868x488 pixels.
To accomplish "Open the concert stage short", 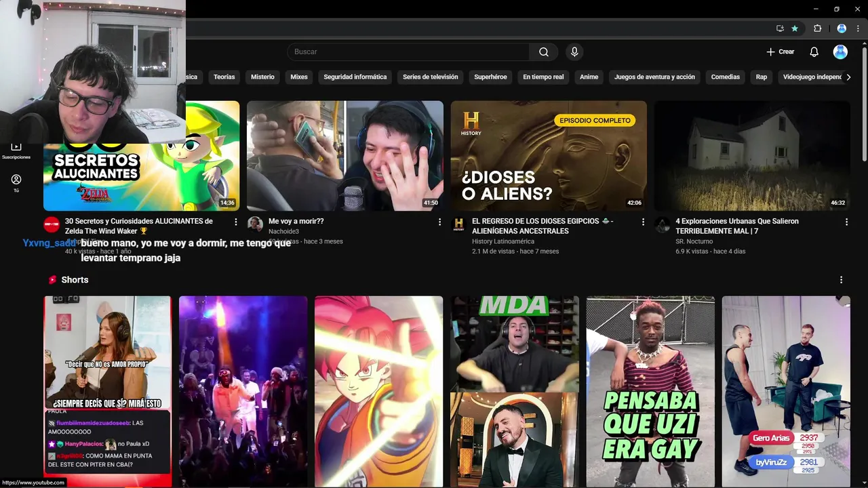I will pyautogui.click(x=243, y=392).
